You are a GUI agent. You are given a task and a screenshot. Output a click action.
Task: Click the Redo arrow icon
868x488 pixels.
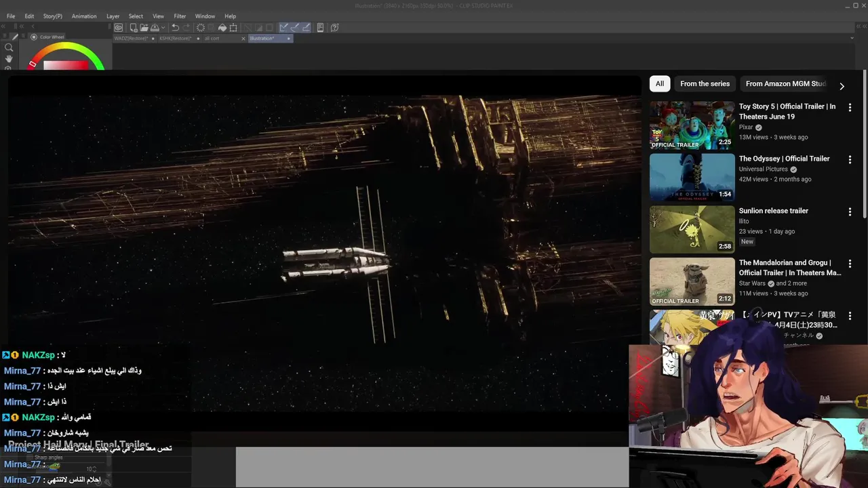(x=186, y=28)
